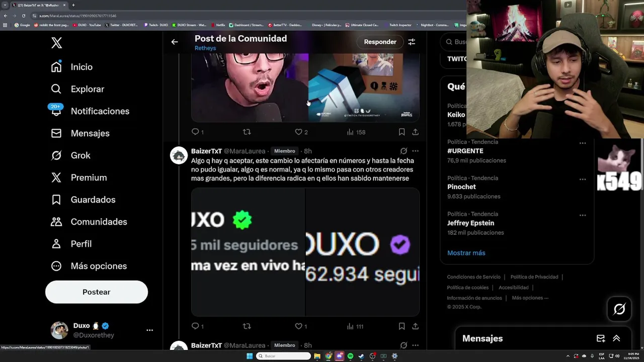Open Condiciones de Servicio link
Screen dimensions: 644x362
[474, 277]
